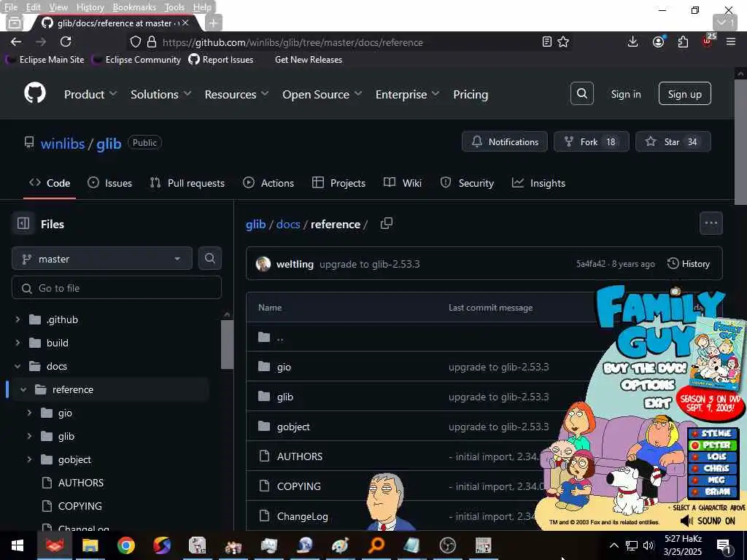Expand the Open Source dropdown
The width and height of the screenshot is (747, 560).
pyautogui.click(x=322, y=94)
